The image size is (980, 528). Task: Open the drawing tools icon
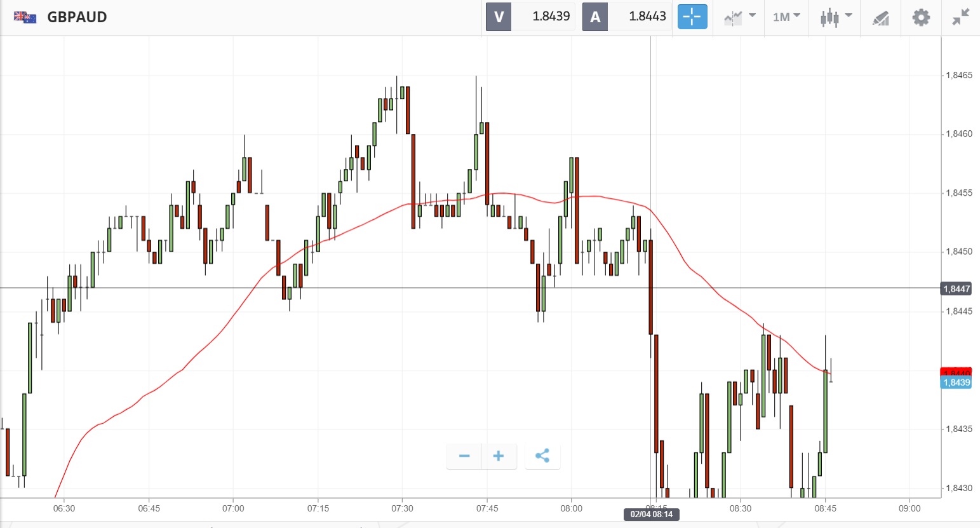[880, 18]
